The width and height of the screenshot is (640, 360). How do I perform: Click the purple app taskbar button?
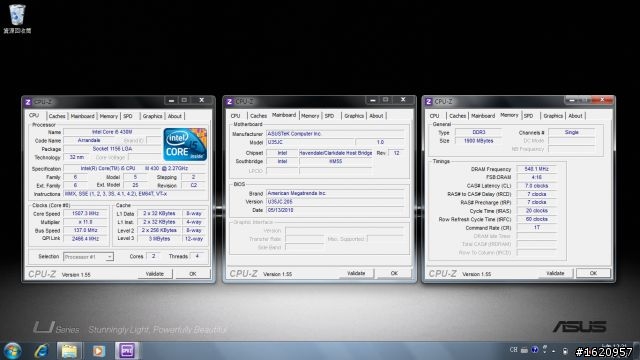[x=127, y=351]
